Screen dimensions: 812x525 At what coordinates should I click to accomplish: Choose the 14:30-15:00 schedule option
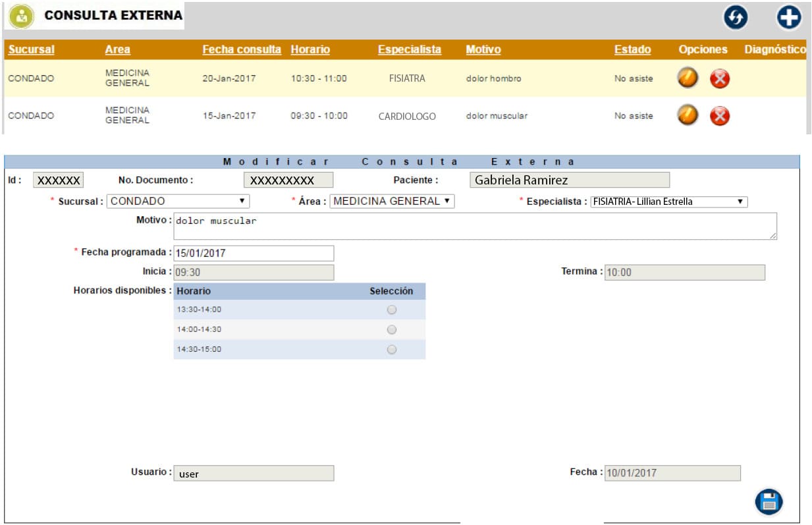tap(392, 350)
